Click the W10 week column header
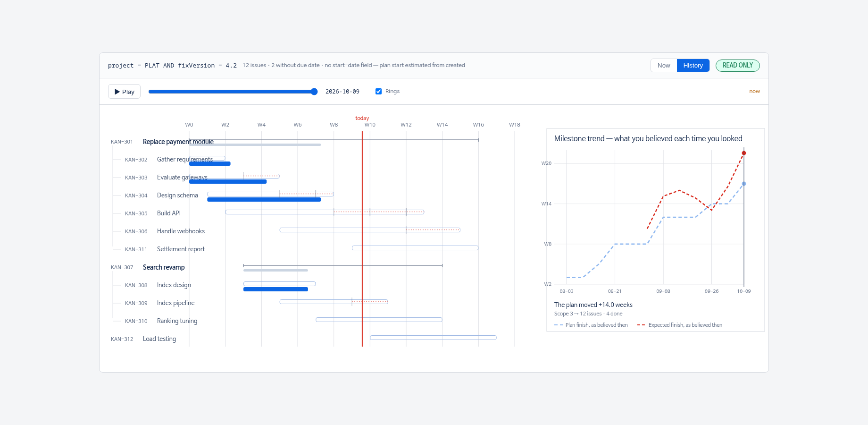868x425 pixels. pos(370,125)
